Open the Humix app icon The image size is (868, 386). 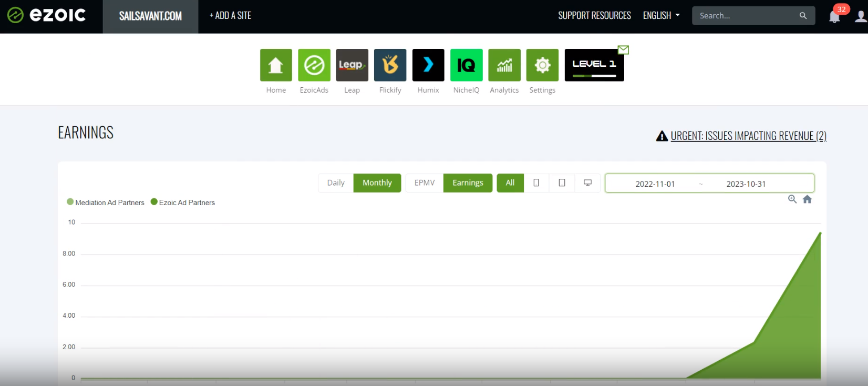(x=428, y=65)
